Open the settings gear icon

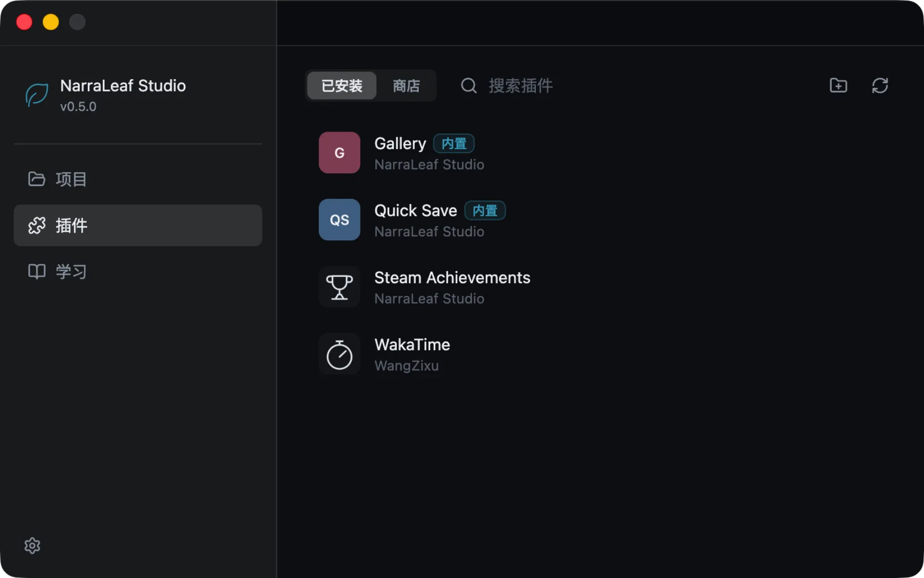(x=32, y=545)
